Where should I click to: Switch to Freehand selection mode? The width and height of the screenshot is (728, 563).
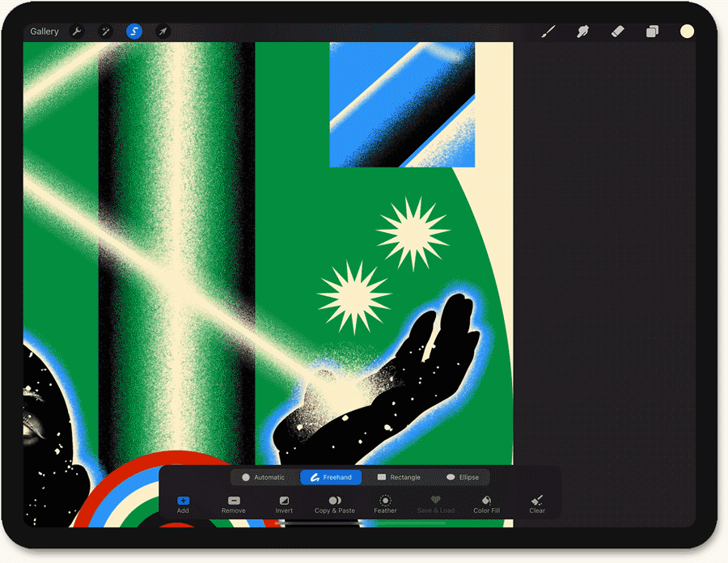[331, 477]
